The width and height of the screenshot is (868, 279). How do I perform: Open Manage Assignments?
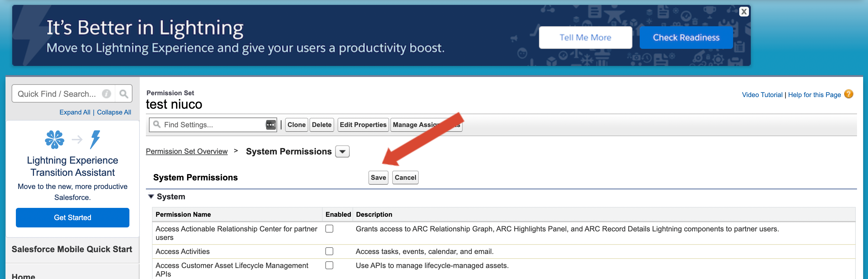click(x=426, y=125)
